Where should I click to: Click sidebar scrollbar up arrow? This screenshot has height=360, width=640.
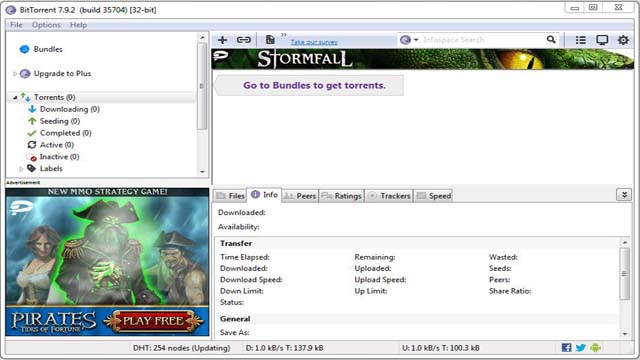click(x=202, y=37)
